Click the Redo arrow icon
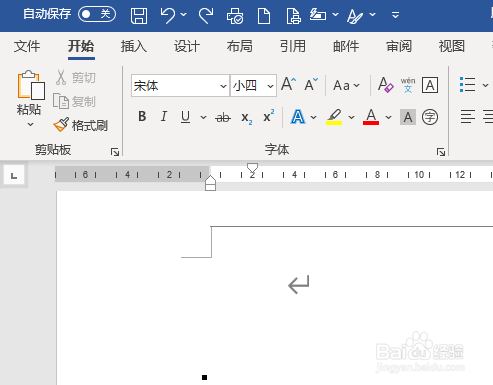The height and width of the screenshot is (385, 493). coord(206,15)
